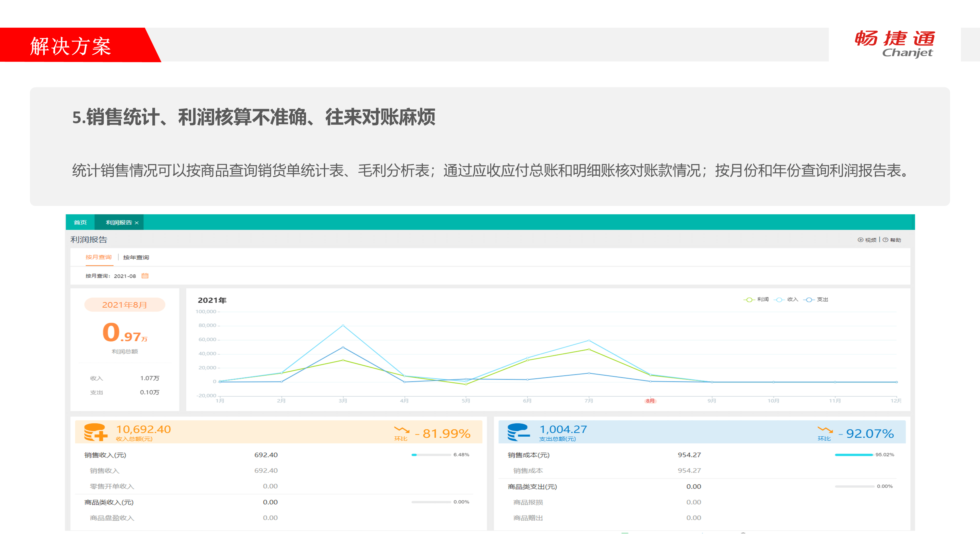The image size is (980, 551).
Task: Expand the 销售成本(元) row
Action: [528, 455]
